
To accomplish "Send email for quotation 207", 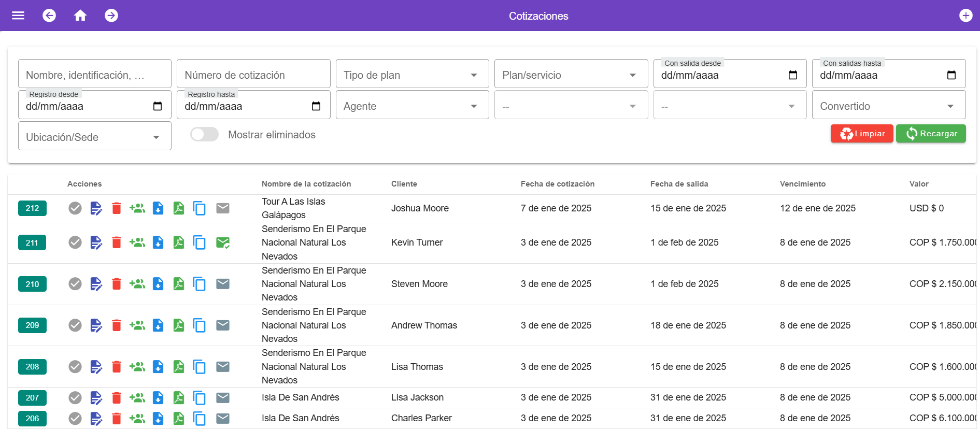I will click(223, 398).
